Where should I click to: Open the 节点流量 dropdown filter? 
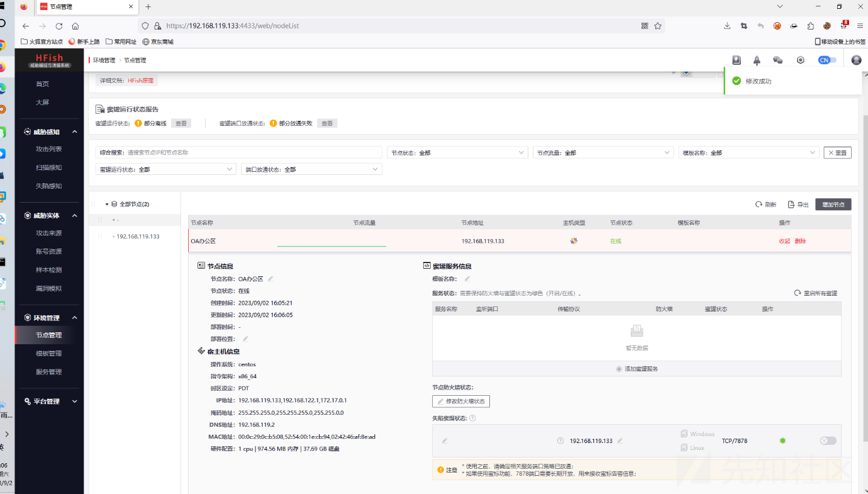coord(603,152)
